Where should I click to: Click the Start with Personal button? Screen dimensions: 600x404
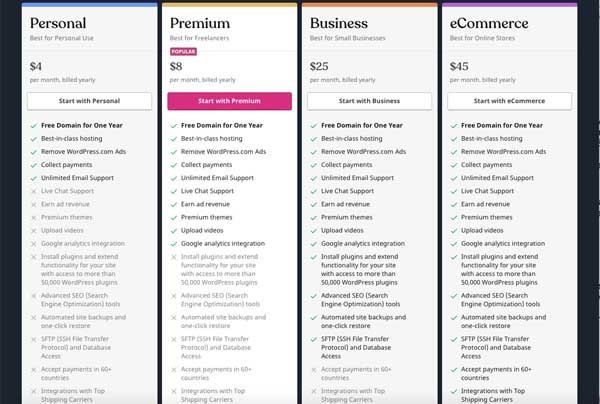click(89, 101)
